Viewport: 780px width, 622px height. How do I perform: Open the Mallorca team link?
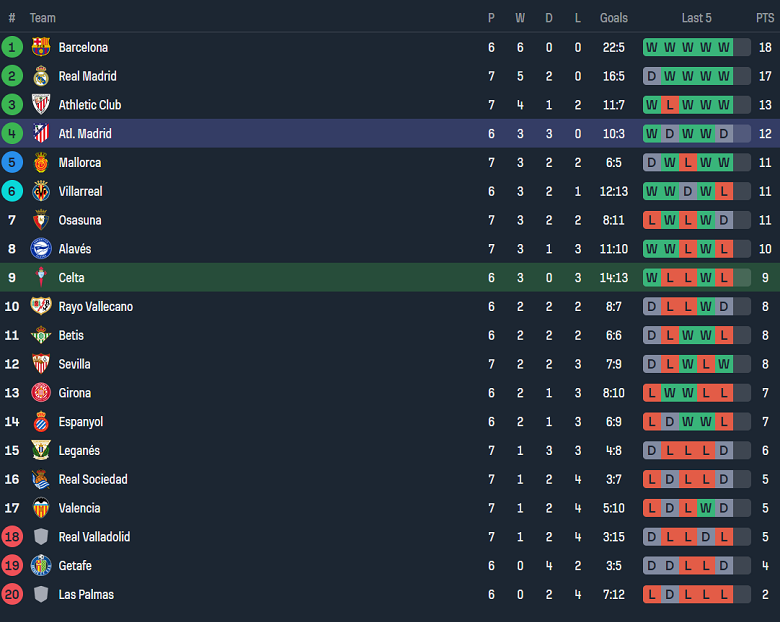click(x=80, y=163)
